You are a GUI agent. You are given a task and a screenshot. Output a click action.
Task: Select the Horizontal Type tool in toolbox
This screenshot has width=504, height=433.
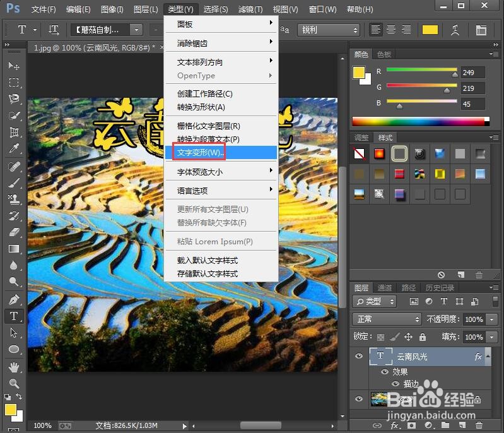[x=13, y=316]
